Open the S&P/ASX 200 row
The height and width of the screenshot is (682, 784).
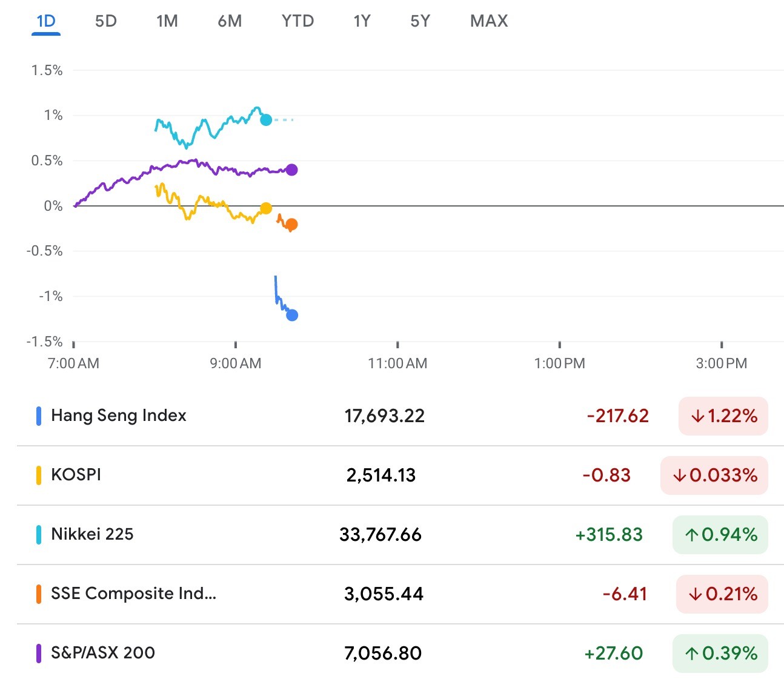point(400,654)
